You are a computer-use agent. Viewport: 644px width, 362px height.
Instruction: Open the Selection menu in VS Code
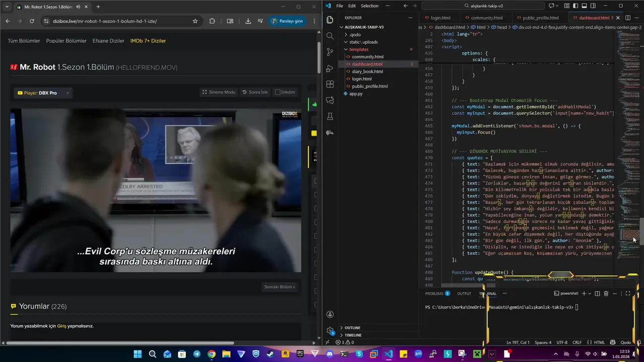(369, 6)
